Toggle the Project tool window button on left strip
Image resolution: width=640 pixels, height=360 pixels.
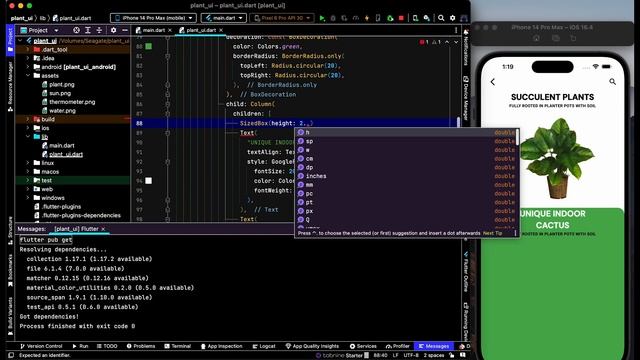click(x=10, y=40)
